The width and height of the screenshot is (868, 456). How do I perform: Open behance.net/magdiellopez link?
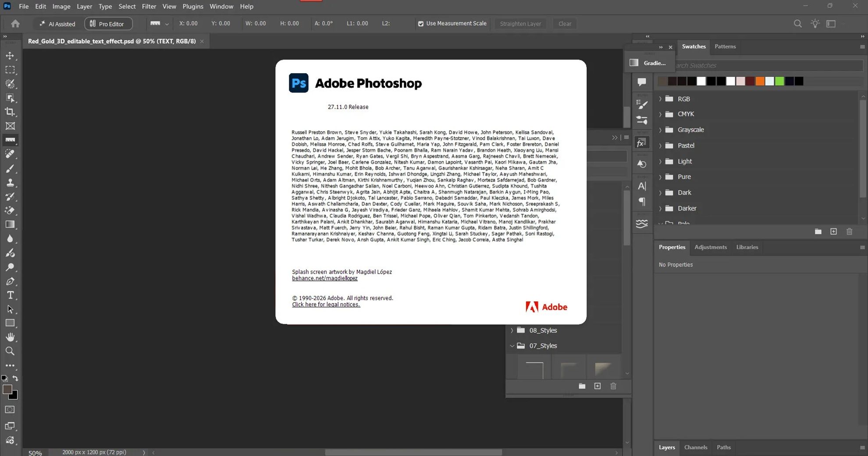[325, 278]
